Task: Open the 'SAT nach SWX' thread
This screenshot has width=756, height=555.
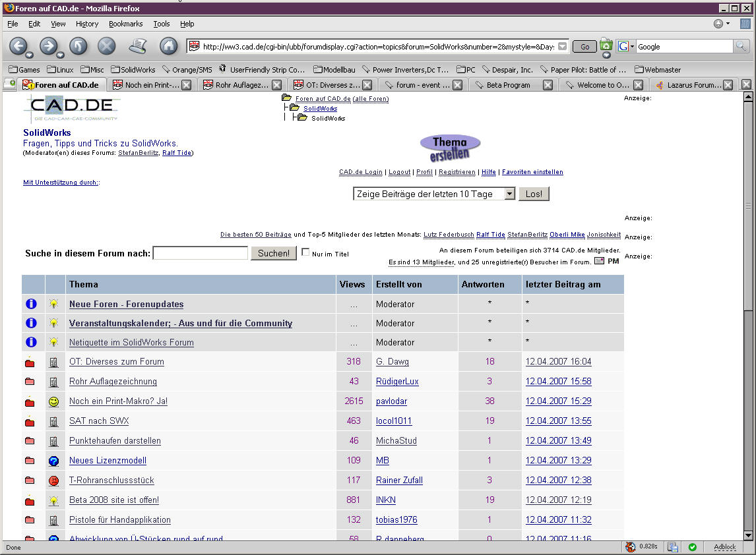Action: pos(99,421)
